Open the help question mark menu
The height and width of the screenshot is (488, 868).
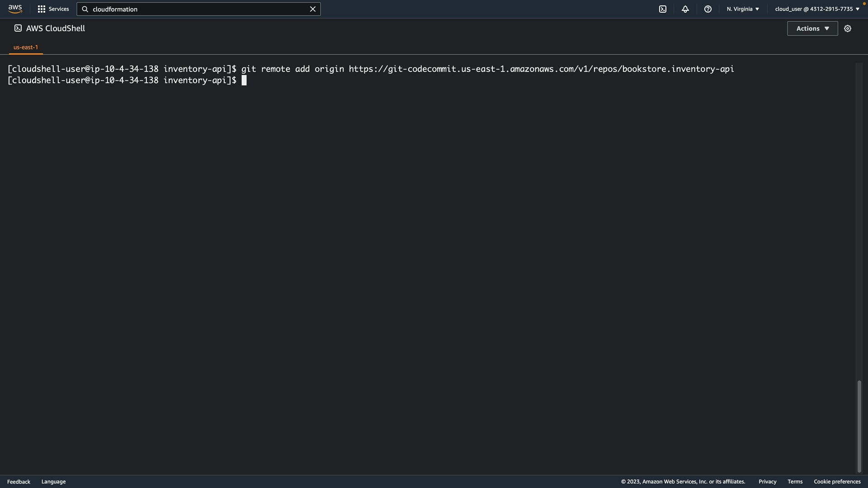click(708, 9)
